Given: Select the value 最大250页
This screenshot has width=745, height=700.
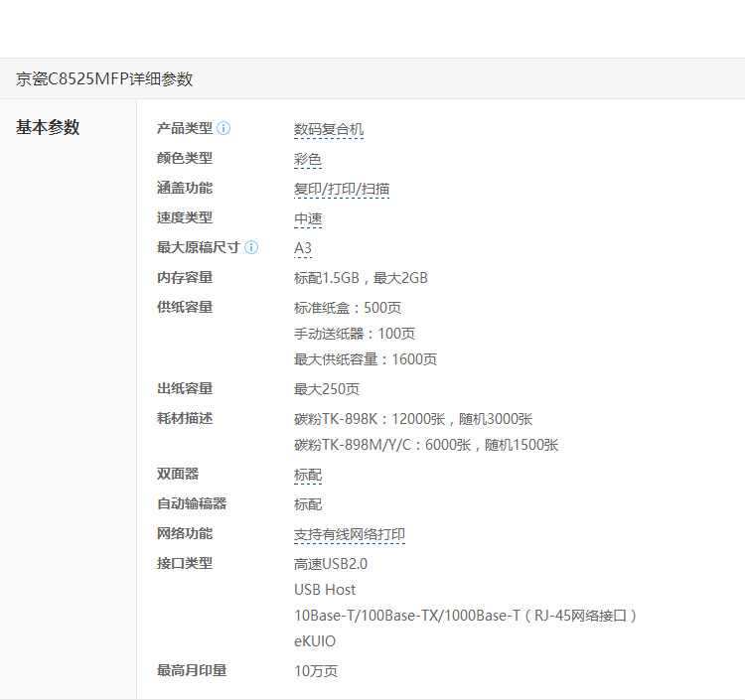Looking at the screenshot, I should 327,389.
